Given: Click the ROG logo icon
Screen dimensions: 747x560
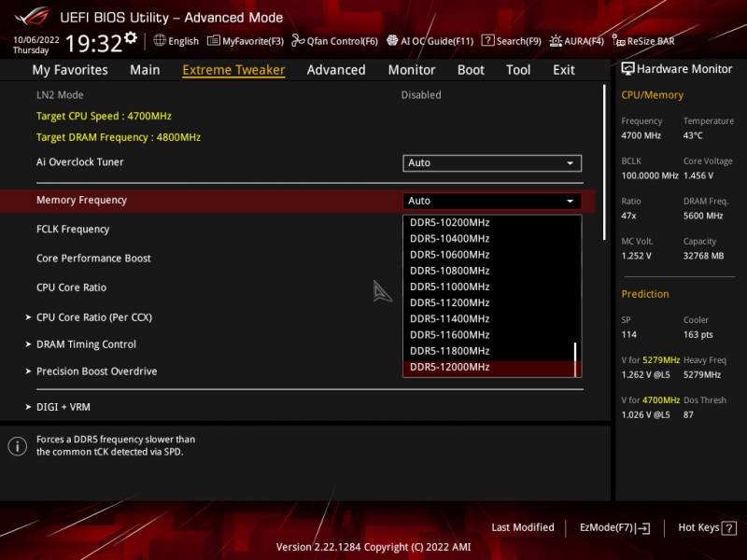Looking at the screenshot, I should [x=32, y=16].
